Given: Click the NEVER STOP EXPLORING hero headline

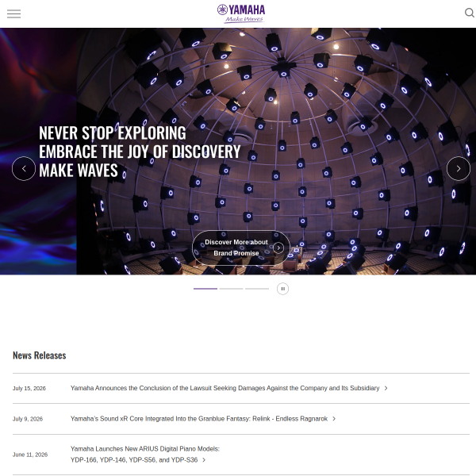Looking at the screenshot, I should click(x=140, y=152).
